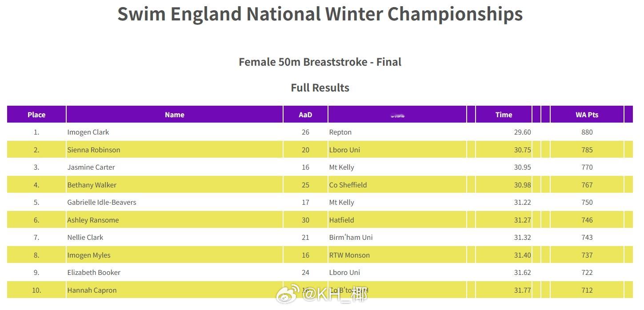644x310 pixels.
Task: Click the winning time 29.60
Action: pos(522,132)
